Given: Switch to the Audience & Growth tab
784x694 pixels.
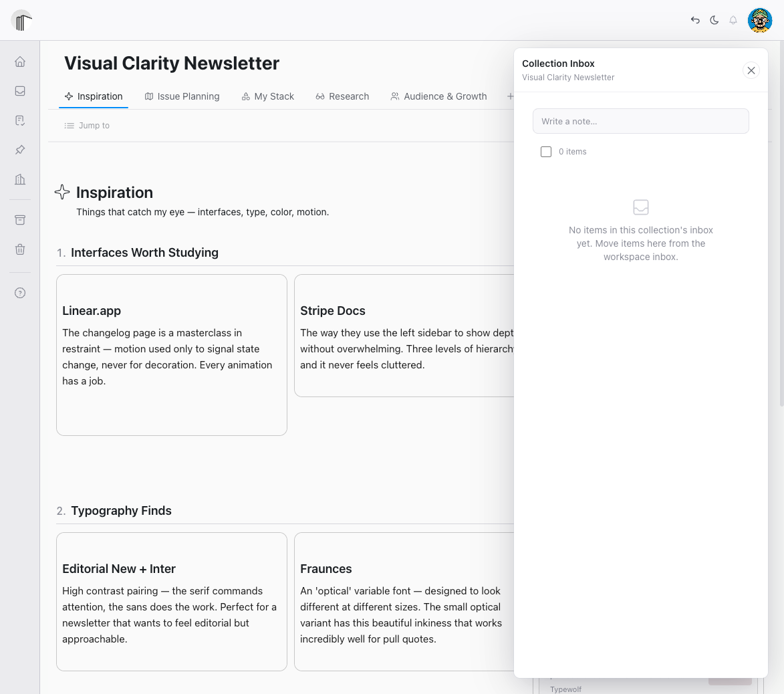Looking at the screenshot, I should [x=438, y=96].
